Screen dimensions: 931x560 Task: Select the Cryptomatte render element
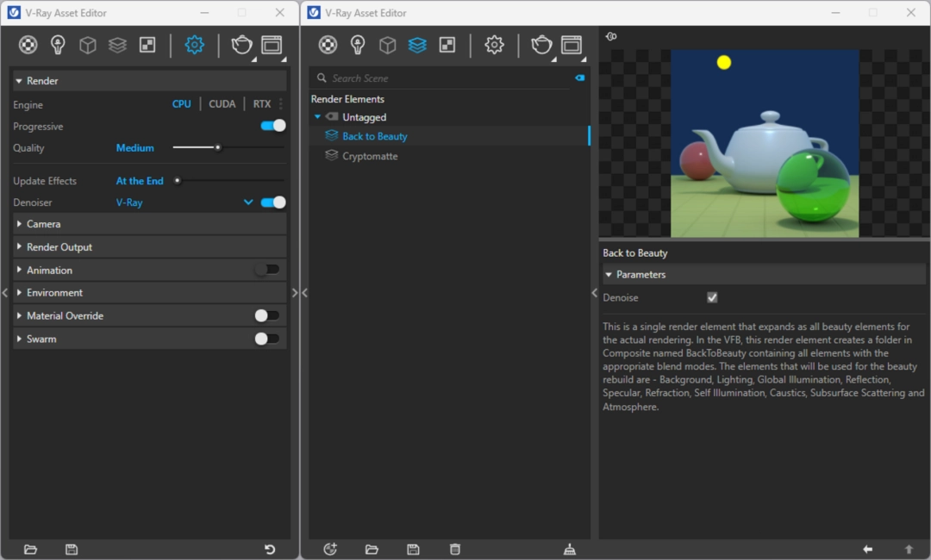pos(370,156)
